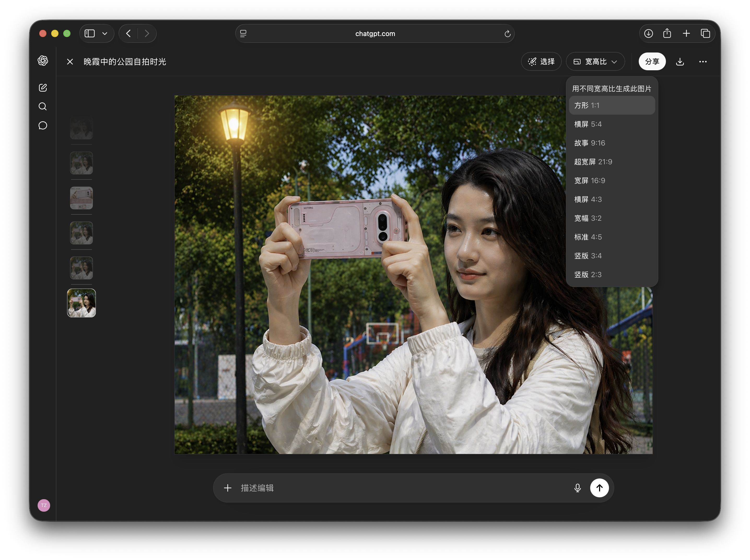This screenshot has width=750, height=560.
Task: Open the three-dot more options menu
Action: tap(703, 62)
